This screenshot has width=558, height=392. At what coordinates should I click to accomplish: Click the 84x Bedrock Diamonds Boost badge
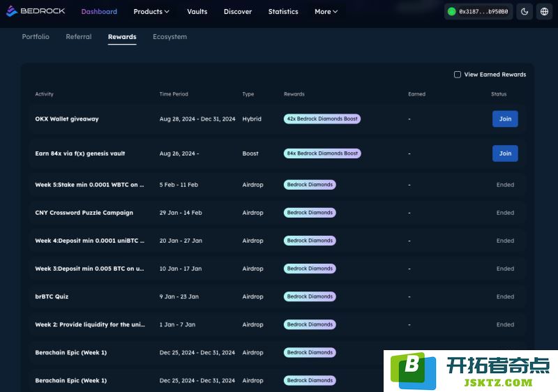pos(322,153)
